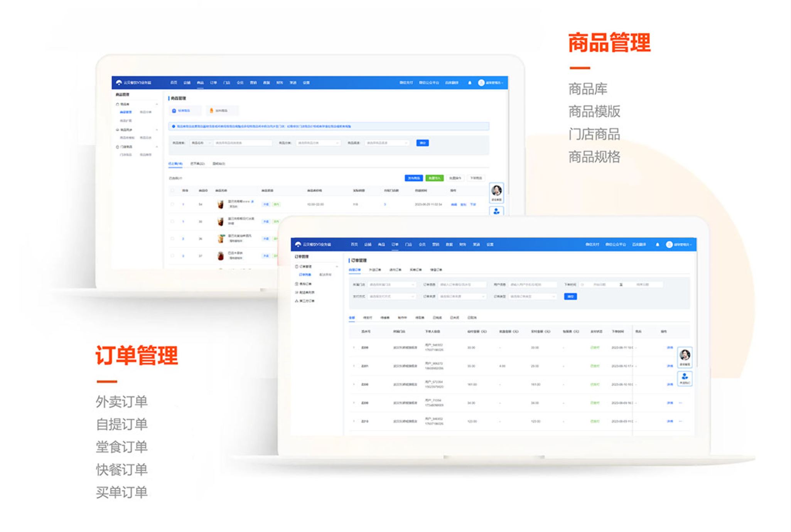Open first store dropdown in order filter bar
The width and height of the screenshot is (791, 532).
click(x=391, y=285)
